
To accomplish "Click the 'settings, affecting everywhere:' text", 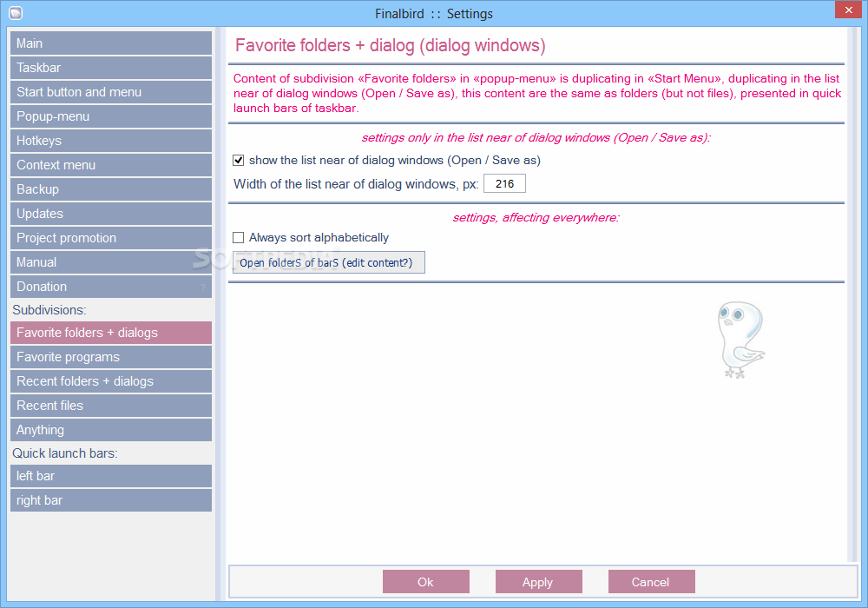I will pos(536,218).
